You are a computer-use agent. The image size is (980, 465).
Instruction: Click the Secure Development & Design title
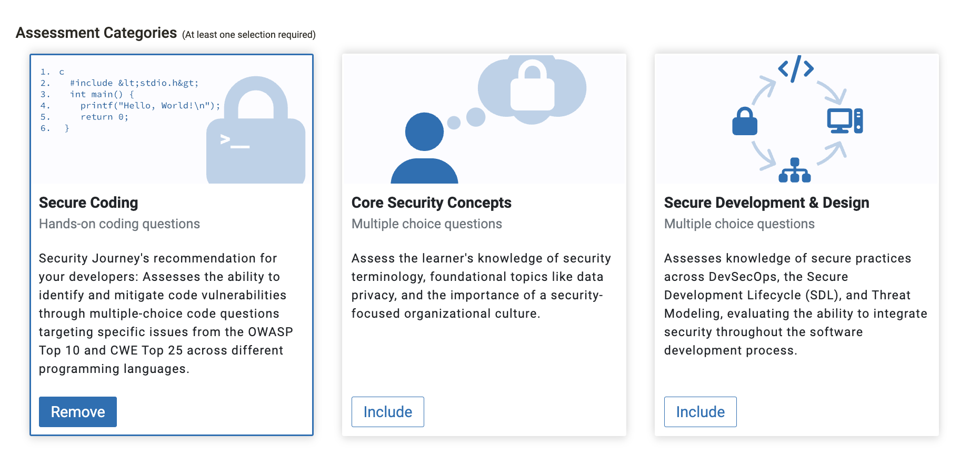767,203
